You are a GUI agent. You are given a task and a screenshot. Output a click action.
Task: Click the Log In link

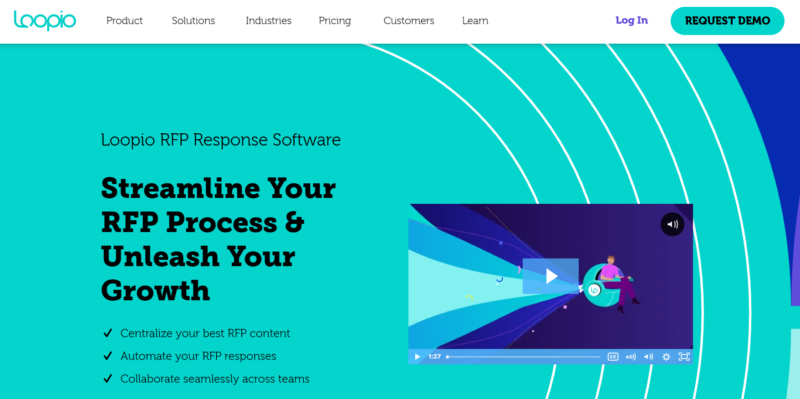tap(632, 20)
